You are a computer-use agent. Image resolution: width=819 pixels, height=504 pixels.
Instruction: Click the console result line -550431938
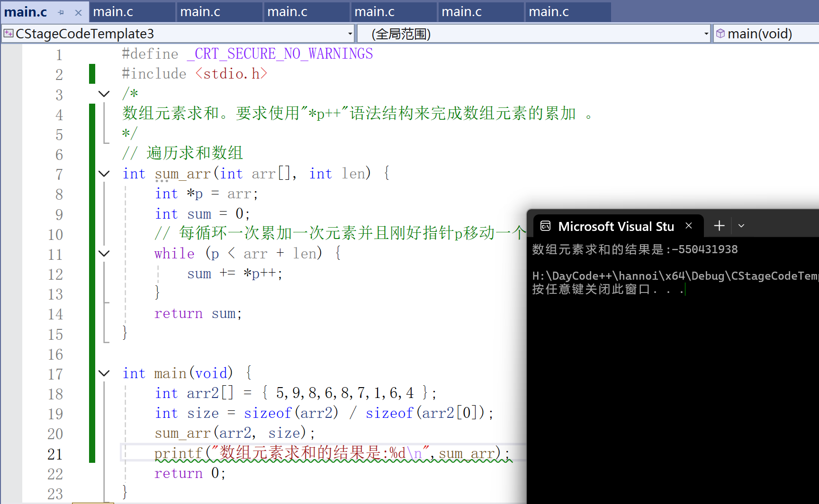(635, 249)
